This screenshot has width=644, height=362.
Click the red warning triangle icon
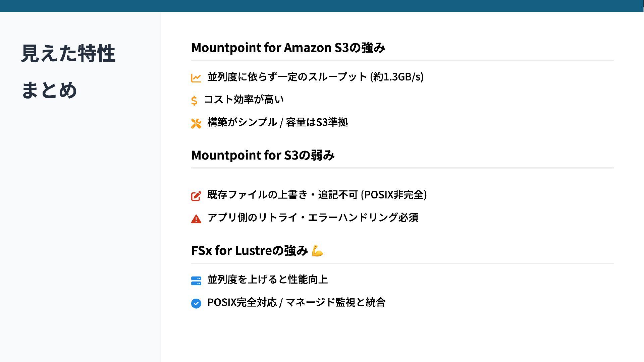(x=196, y=219)
